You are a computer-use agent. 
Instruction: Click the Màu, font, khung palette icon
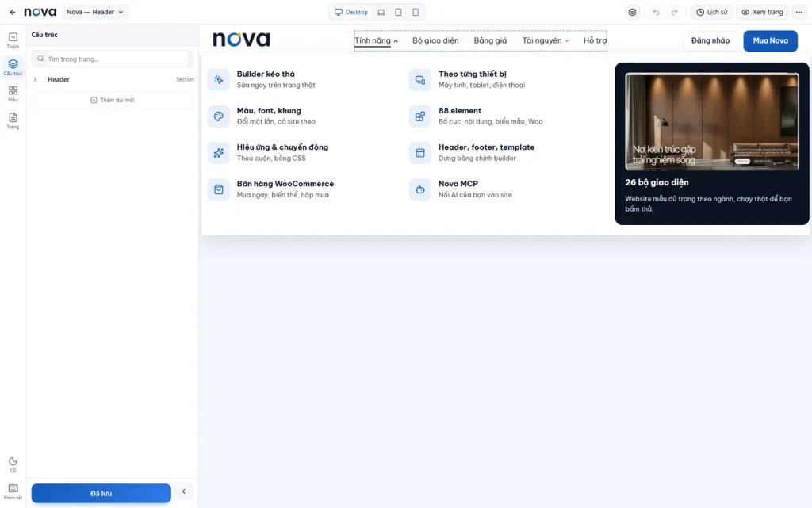219,116
